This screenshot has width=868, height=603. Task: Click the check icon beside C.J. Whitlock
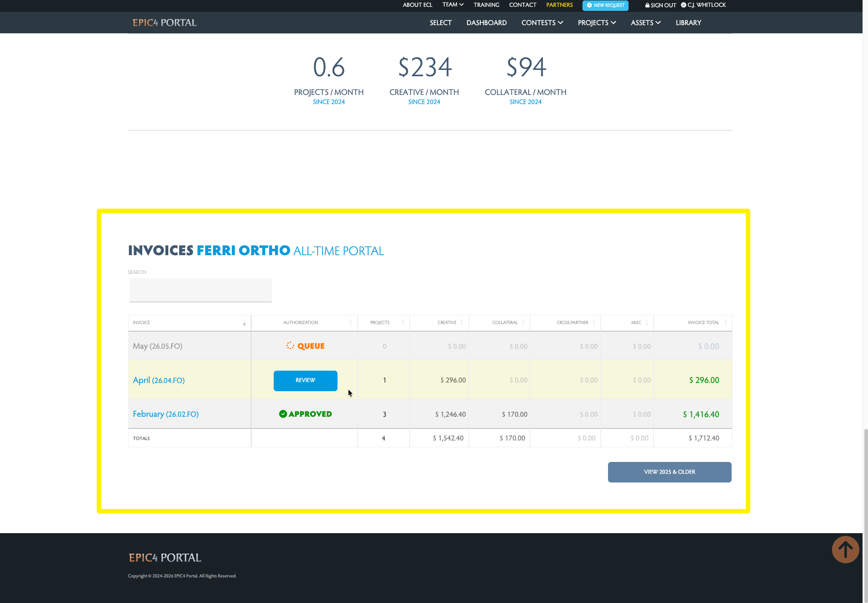click(683, 5)
